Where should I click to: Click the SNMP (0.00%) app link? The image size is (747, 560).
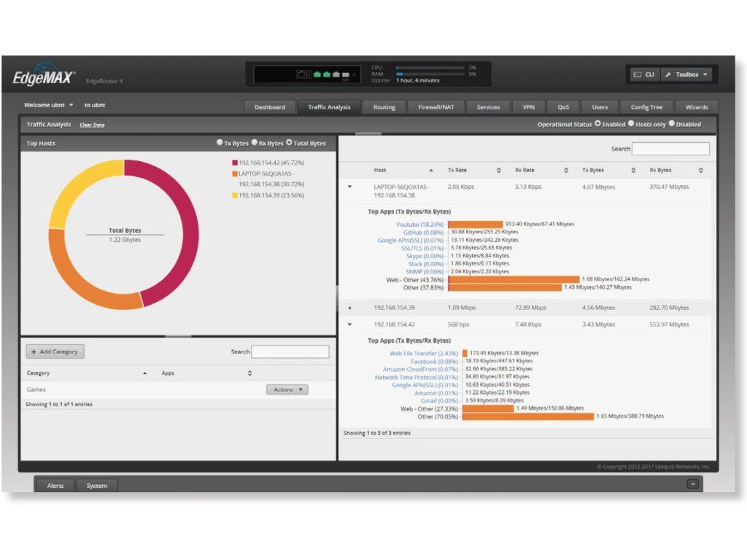pyautogui.click(x=425, y=272)
